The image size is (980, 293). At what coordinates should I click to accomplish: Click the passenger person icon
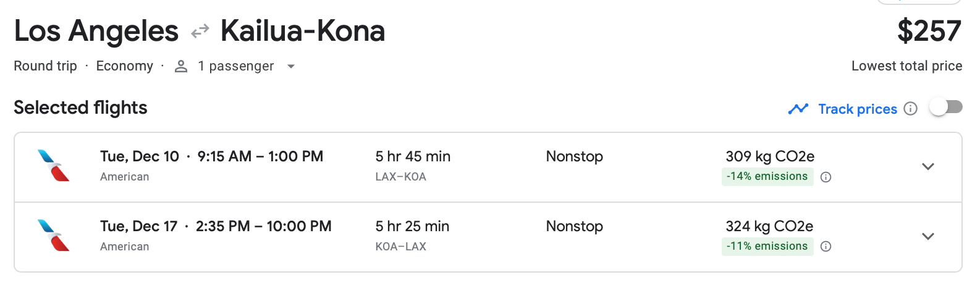tap(181, 67)
